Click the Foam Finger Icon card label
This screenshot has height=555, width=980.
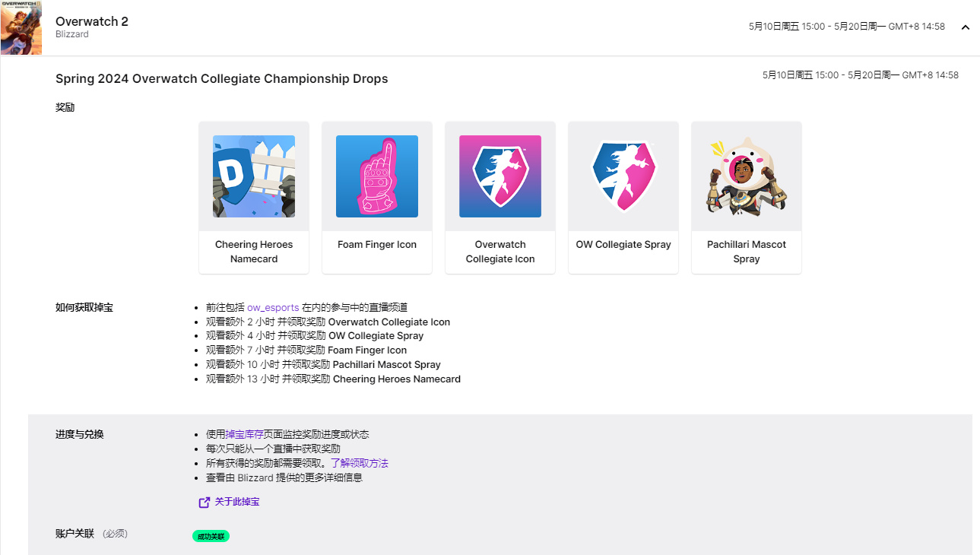point(377,245)
